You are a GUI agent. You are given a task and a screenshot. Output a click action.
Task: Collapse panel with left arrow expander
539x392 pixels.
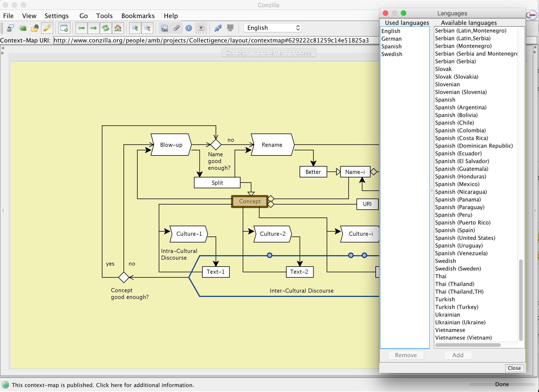3,48
